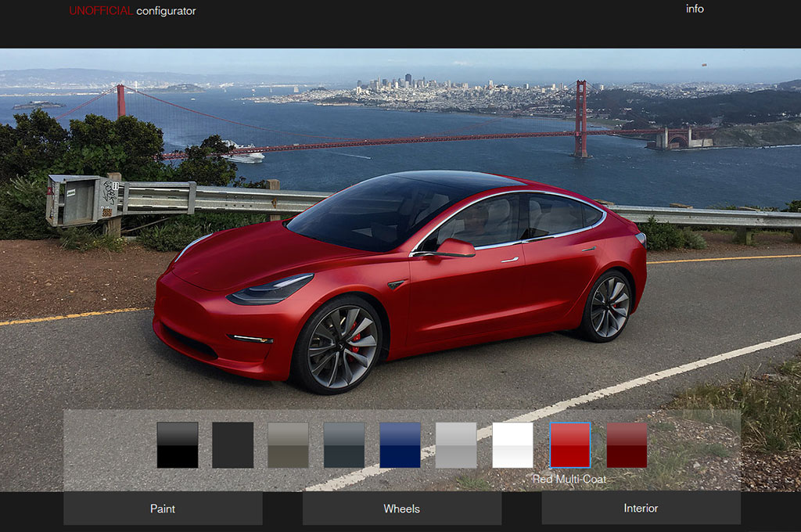Choose the deep blue paint swatch
This screenshot has height=532, width=801.
point(400,445)
